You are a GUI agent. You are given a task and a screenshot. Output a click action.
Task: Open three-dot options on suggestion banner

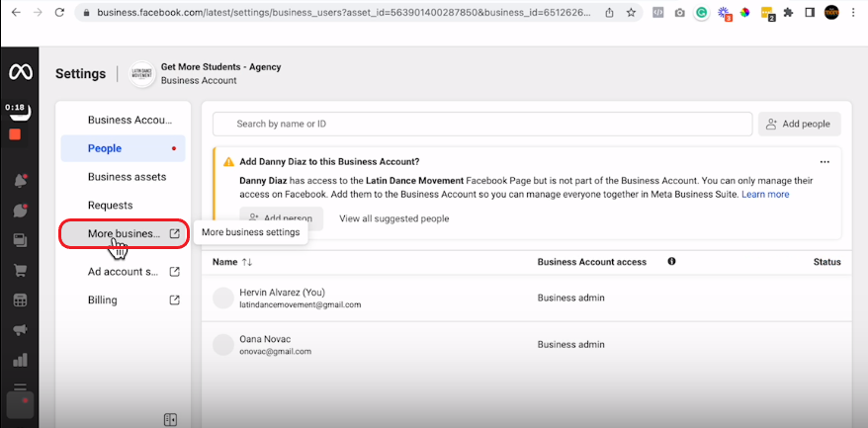pos(825,162)
